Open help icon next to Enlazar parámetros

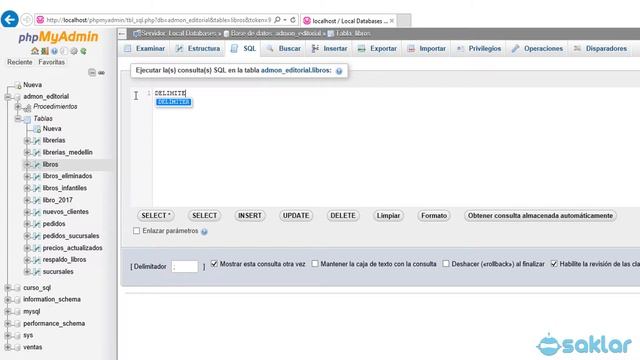pyautogui.click(x=204, y=231)
